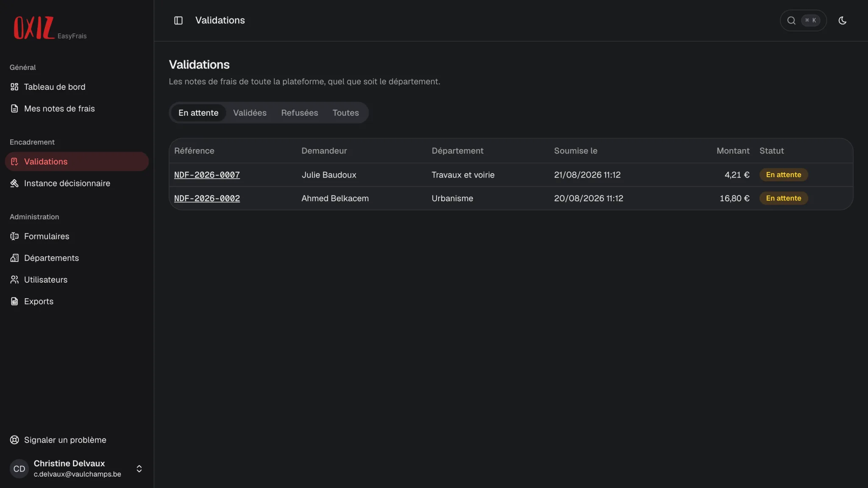
Task: Click Travaux et voirie department cell
Action: (x=463, y=175)
